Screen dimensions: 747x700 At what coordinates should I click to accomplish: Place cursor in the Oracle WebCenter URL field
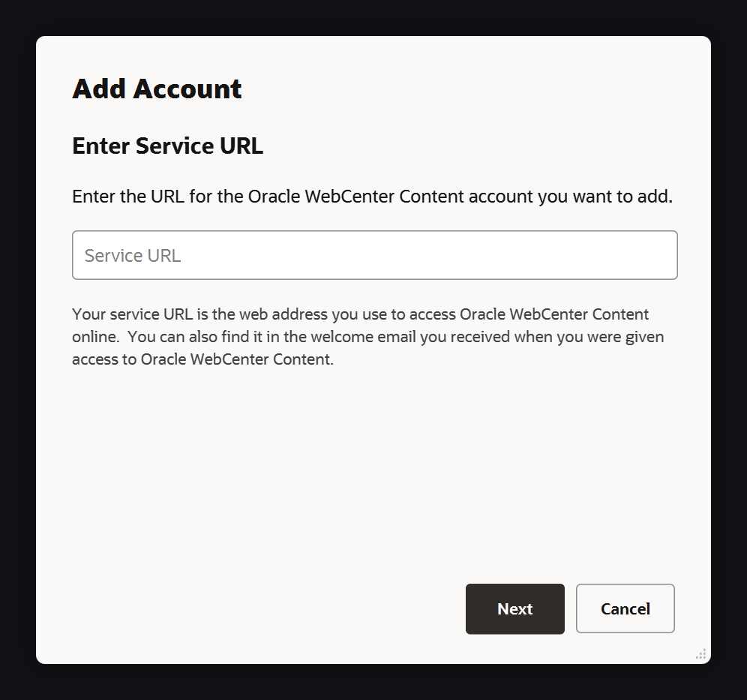[374, 255]
